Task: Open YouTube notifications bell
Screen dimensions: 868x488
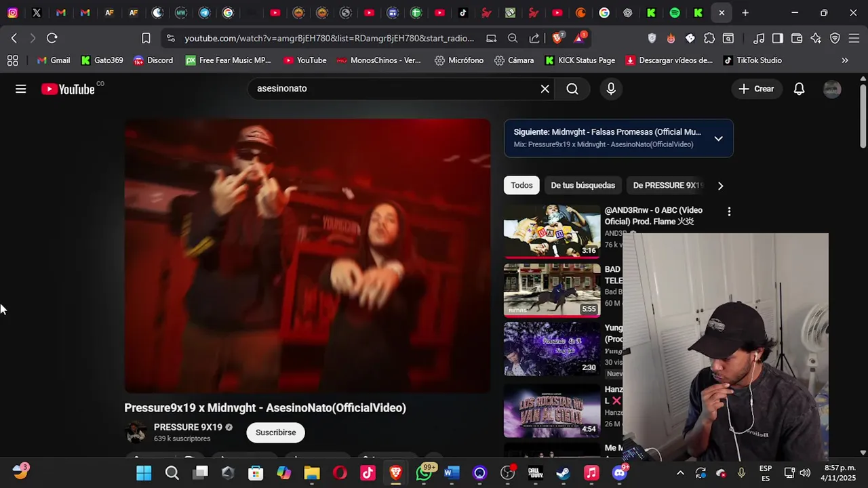Action: coord(799,89)
